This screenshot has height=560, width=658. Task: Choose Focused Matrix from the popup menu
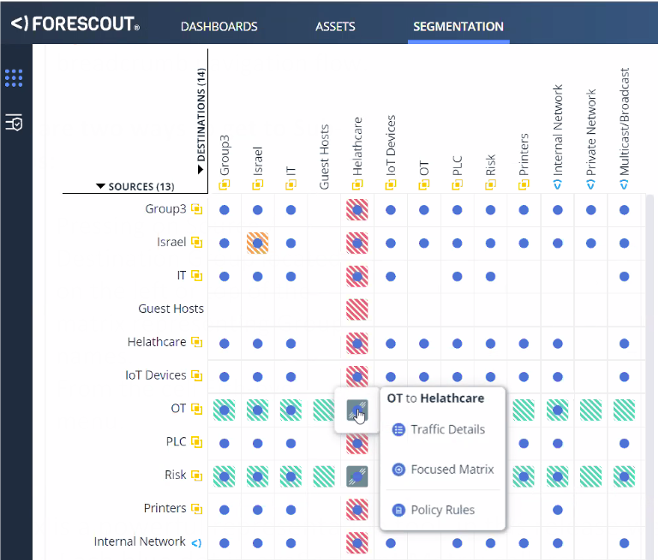443,469
